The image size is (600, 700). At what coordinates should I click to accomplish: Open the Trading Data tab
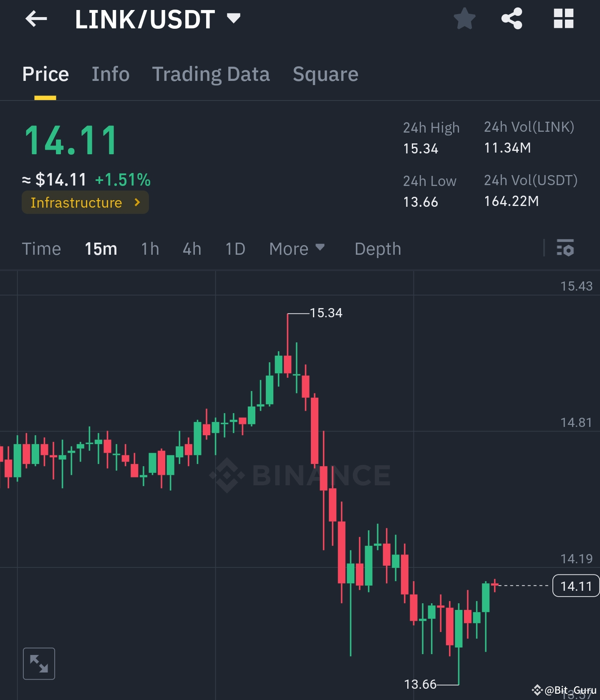[211, 74]
